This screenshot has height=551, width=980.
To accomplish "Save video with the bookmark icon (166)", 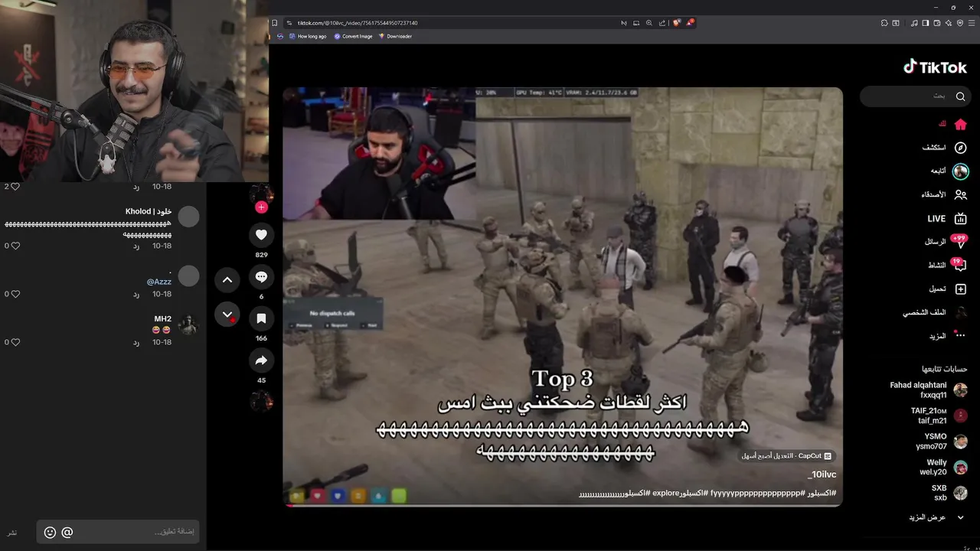I will 261,318.
